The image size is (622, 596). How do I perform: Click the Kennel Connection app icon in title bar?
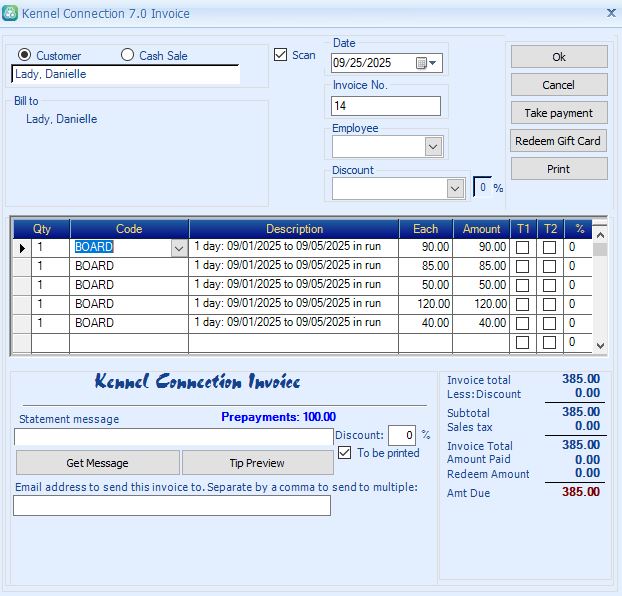pos(10,13)
